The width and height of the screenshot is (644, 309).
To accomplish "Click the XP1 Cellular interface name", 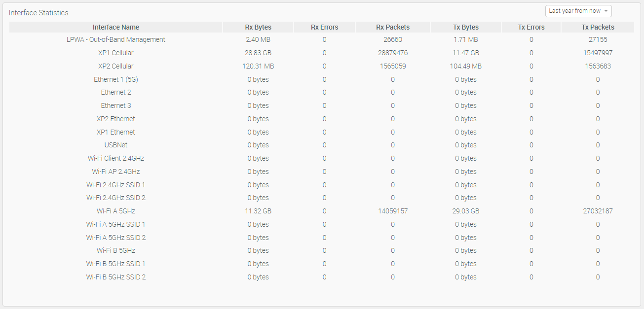I will 116,53.
